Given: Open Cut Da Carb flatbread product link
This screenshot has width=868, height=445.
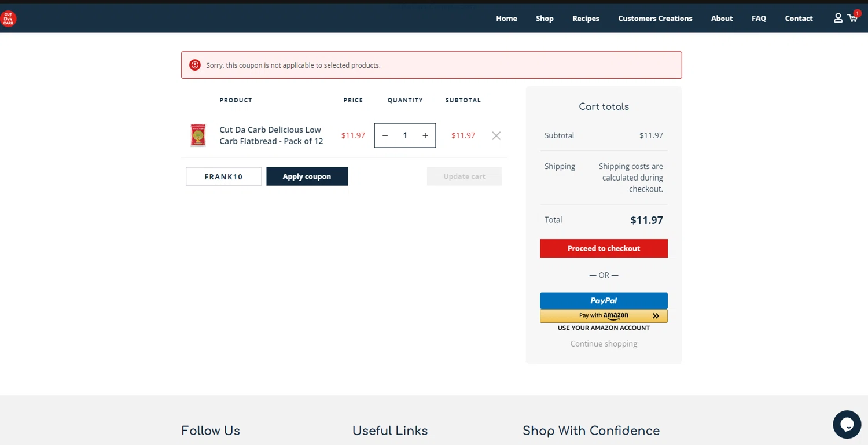Looking at the screenshot, I should point(271,135).
